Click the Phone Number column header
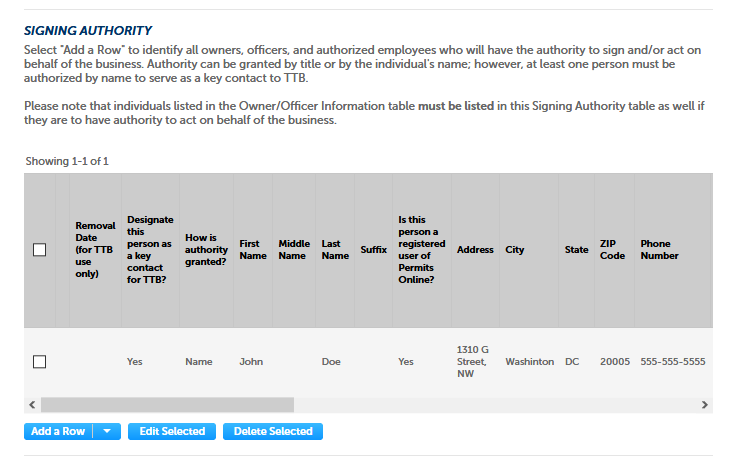The height and width of the screenshot is (467, 748). 660,250
